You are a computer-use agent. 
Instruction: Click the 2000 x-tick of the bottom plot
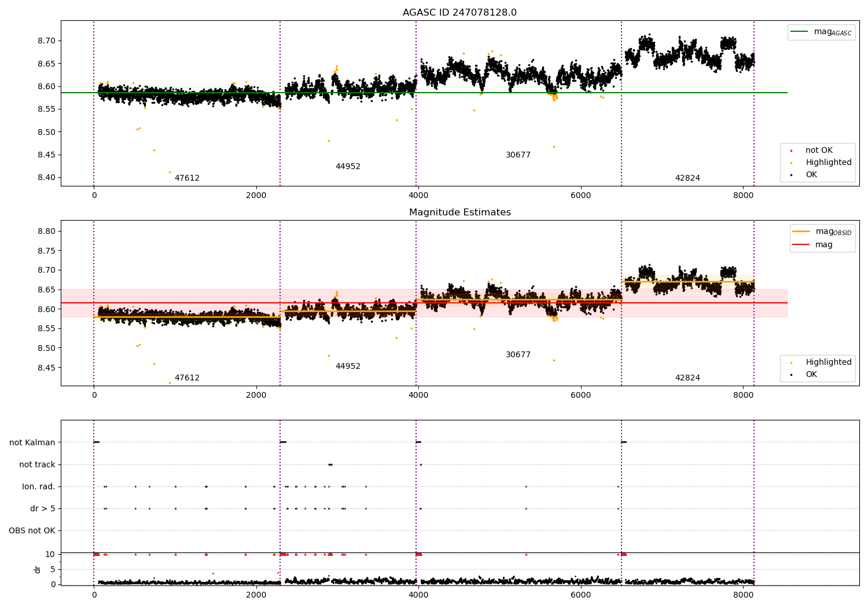pyautogui.click(x=256, y=595)
